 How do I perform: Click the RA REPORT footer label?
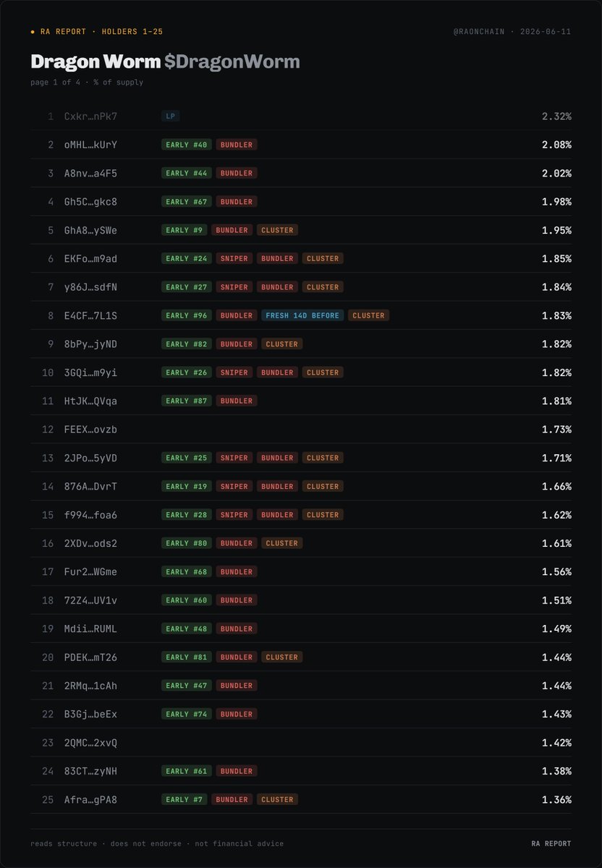551,843
